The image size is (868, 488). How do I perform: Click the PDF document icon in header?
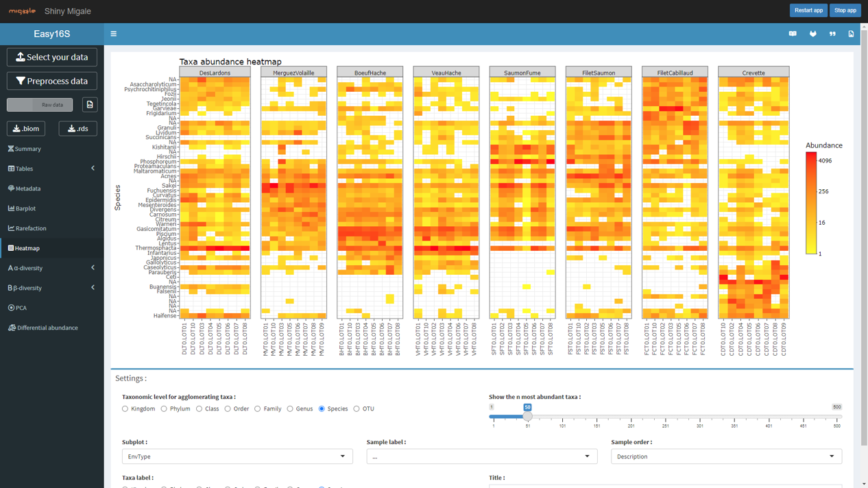pyautogui.click(x=851, y=34)
